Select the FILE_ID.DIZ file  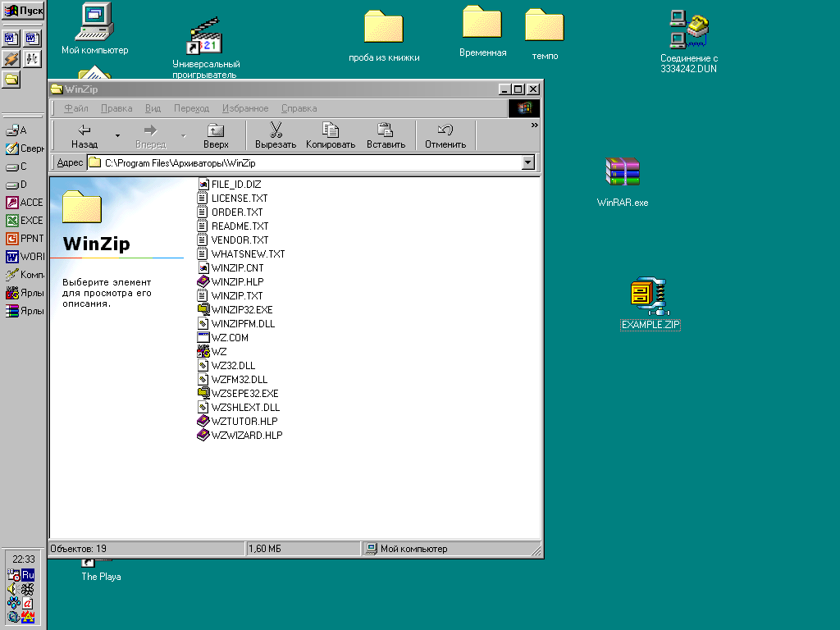(230, 185)
